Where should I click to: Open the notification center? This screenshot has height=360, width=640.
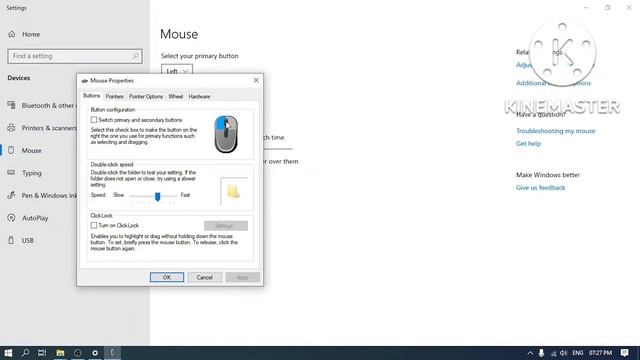point(624,353)
